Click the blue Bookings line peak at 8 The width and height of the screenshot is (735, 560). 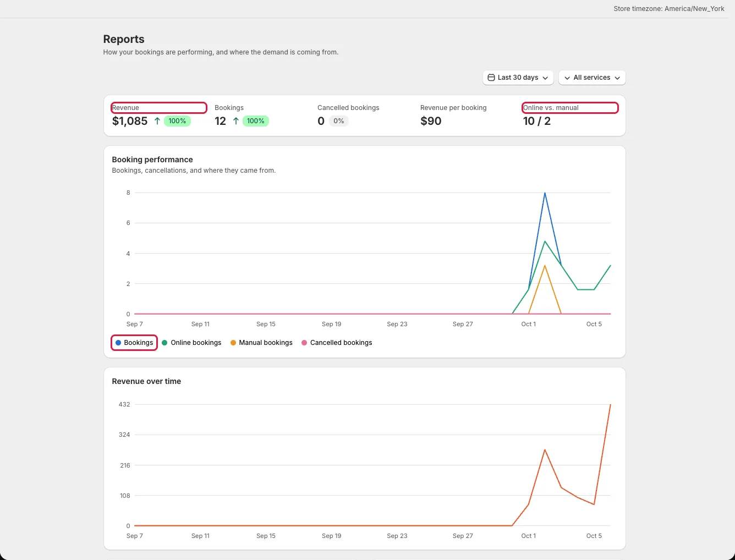pos(545,193)
